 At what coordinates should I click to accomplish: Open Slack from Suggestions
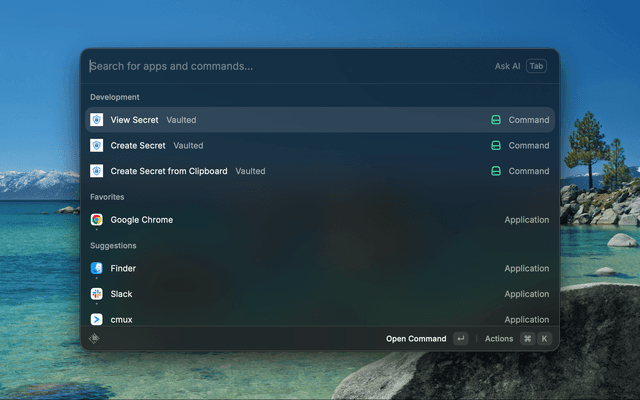coord(320,294)
